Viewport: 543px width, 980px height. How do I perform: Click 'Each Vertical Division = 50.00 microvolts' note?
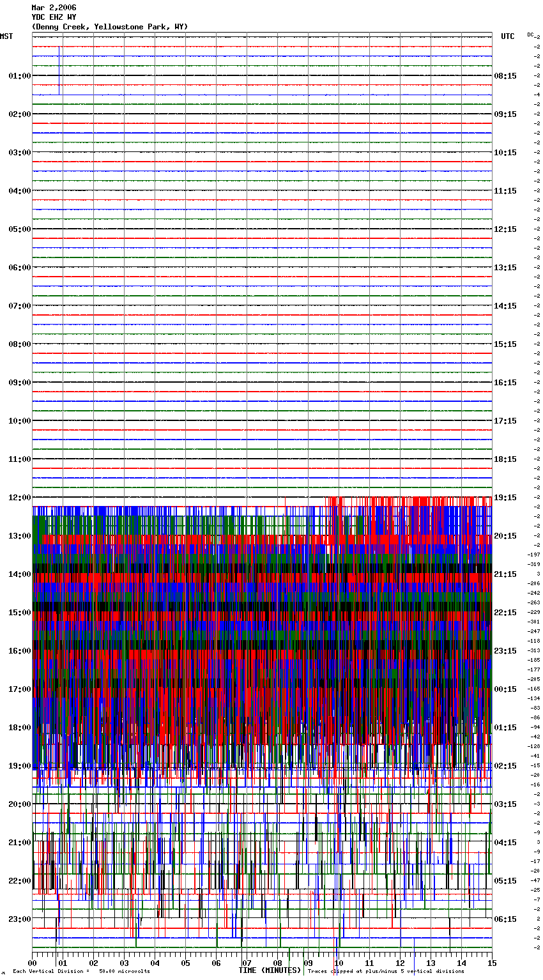pos(82,972)
